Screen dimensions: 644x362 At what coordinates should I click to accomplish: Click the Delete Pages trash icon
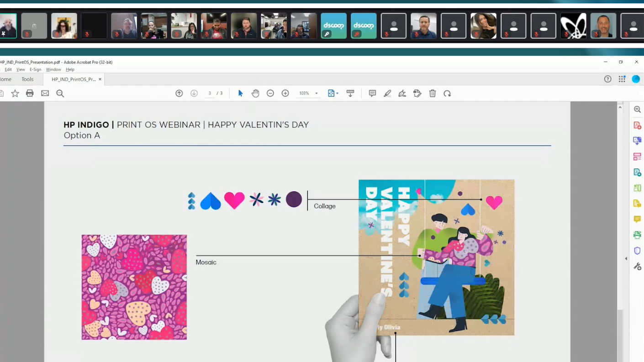tap(432, 93)
